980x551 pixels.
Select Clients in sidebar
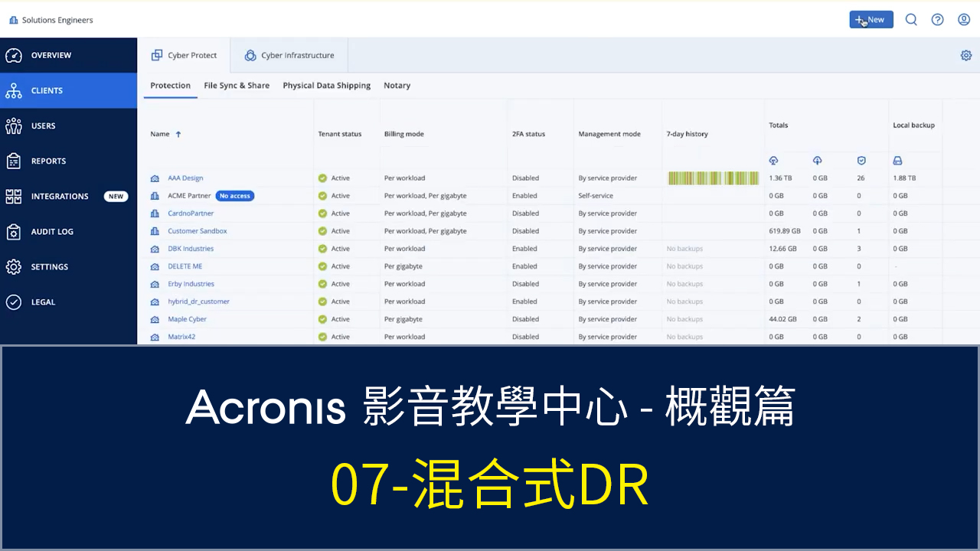point(68,90)
